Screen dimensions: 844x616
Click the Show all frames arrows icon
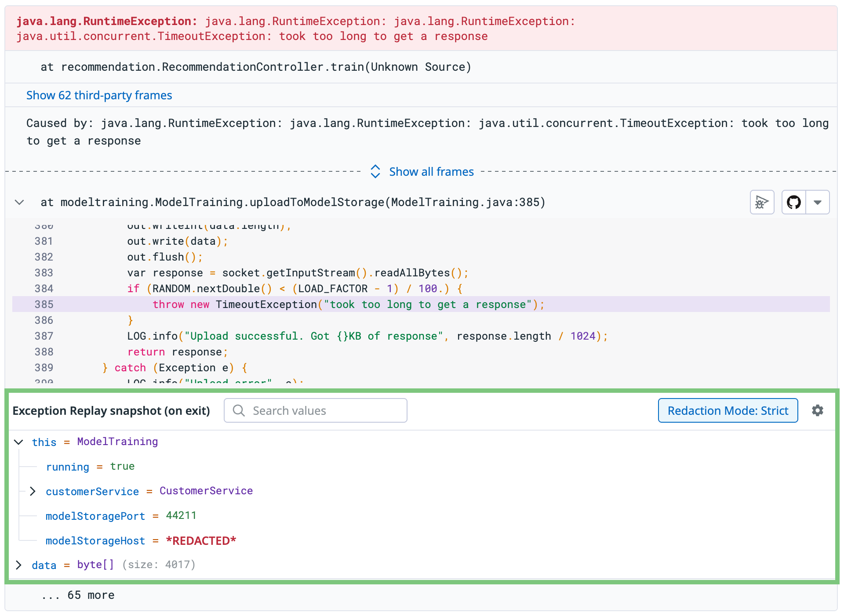coord(375,172)
